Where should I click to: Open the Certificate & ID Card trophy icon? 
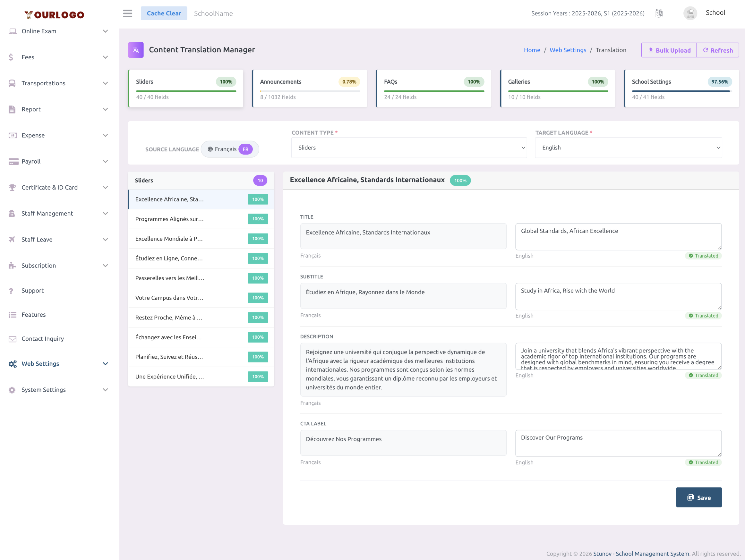click(12, 187)
